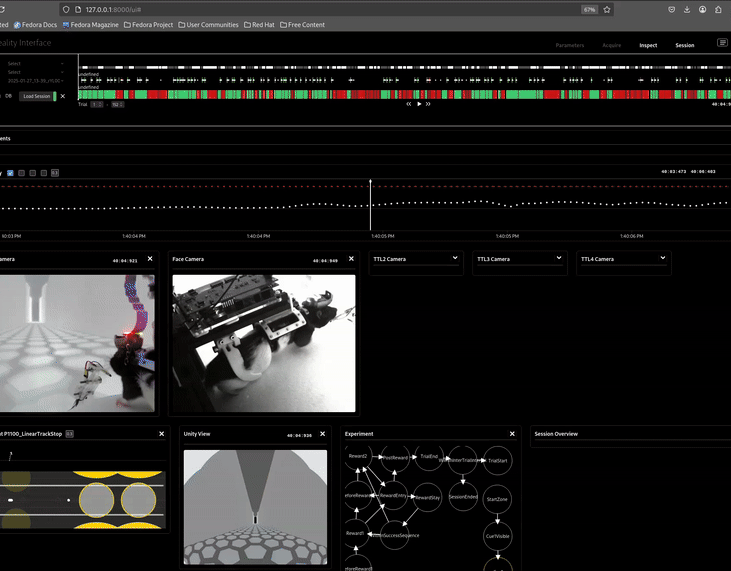Screen dimensions: 731x571
Task: Select the TrialEnd state node
Action: click(429, 456)
